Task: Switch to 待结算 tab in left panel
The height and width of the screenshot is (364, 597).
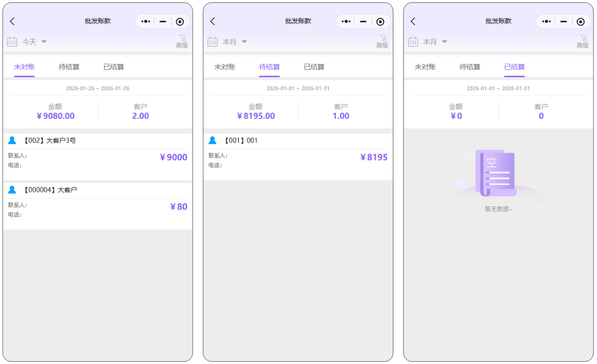Action: (x=69, y=67)
